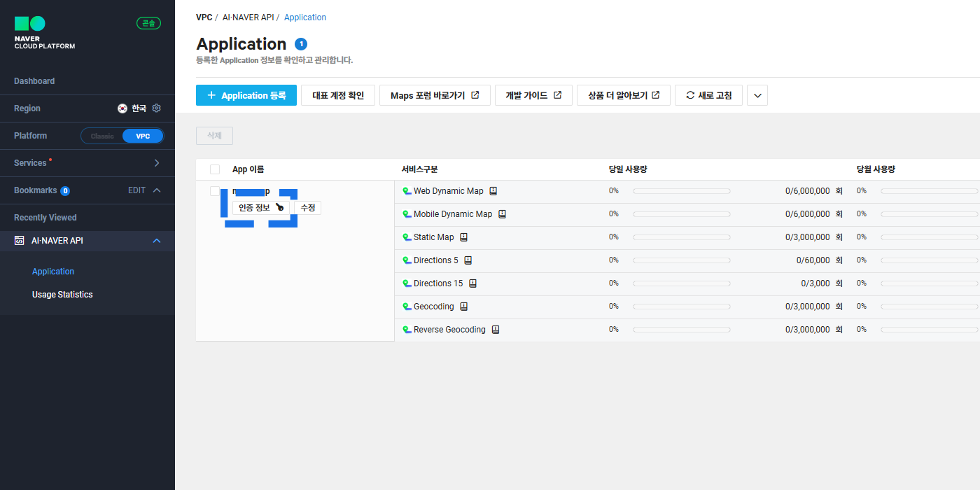Click the Reverse Geocoding service name
This screenshot has width=980, height=490.
point(449,330)
